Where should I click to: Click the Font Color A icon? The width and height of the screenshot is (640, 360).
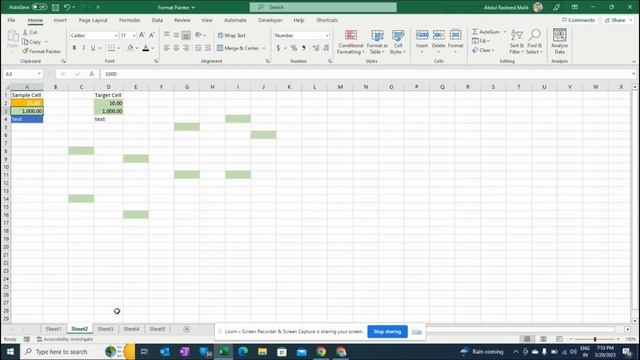coord(146,48)
